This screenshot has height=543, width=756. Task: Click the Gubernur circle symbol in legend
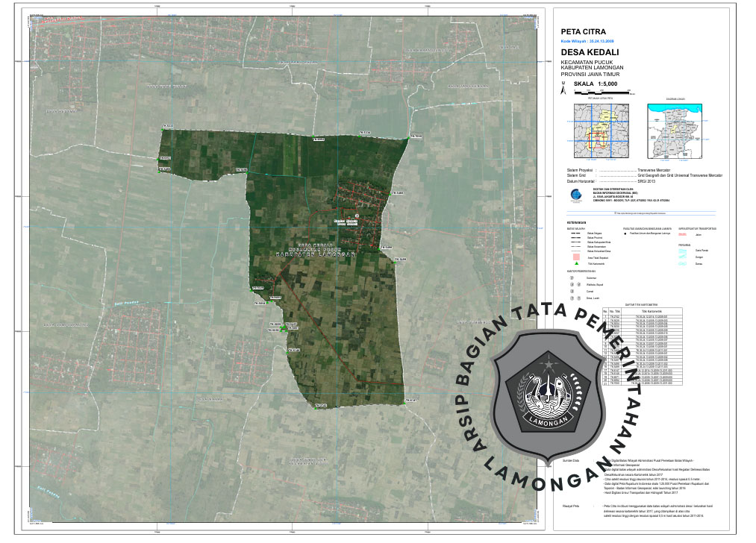572,277
